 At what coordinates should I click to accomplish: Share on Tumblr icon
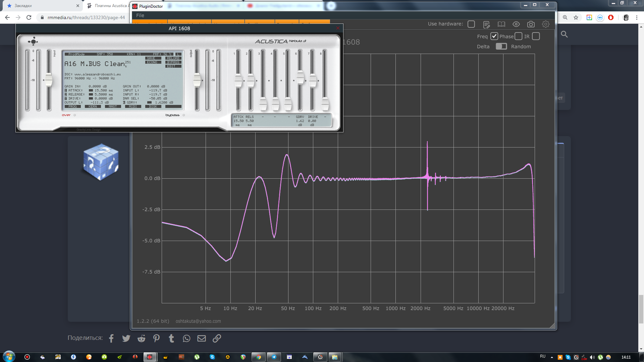[171, 339]
